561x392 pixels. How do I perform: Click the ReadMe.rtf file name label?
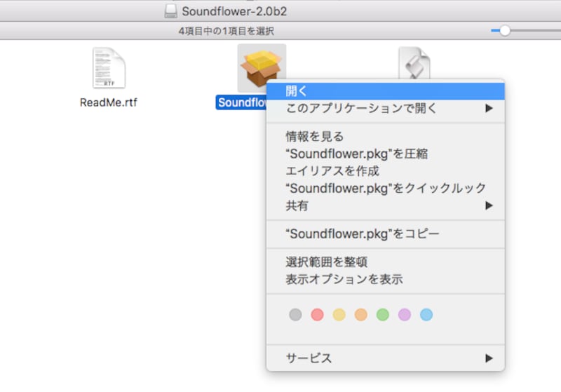109,102
